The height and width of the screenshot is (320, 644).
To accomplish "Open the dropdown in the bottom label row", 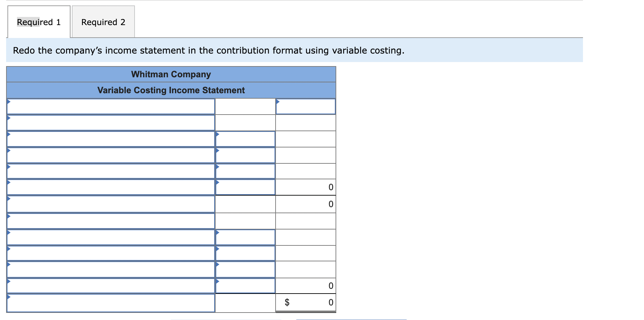I will pyautogui.click(x=110, y=302).
